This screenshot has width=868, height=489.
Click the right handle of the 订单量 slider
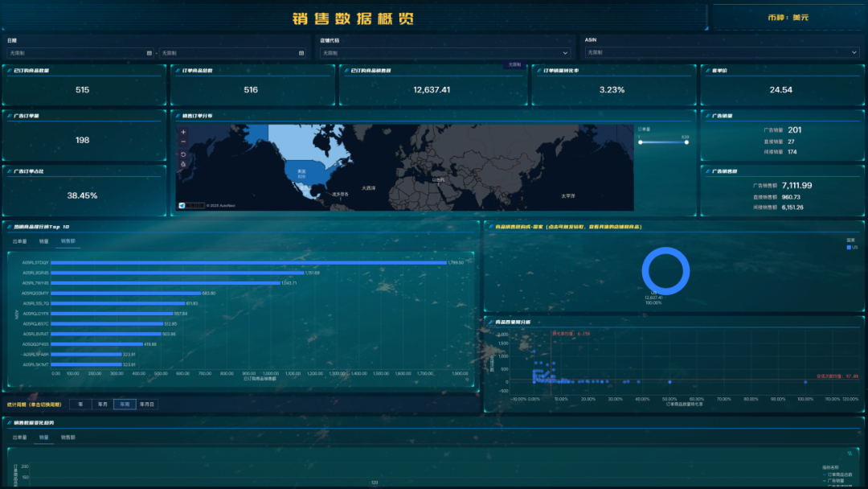(x=686, y=142)
